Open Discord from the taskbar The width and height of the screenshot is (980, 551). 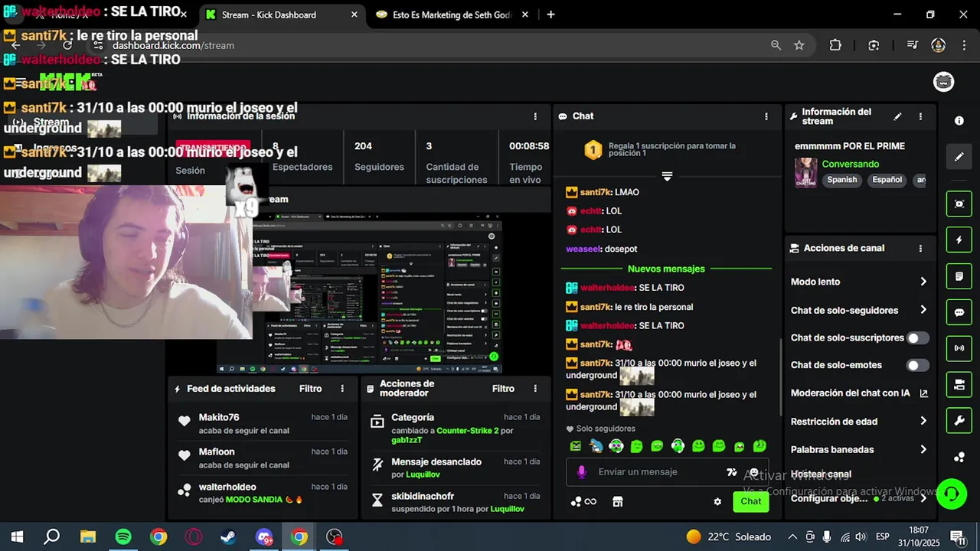click(264, 536)
